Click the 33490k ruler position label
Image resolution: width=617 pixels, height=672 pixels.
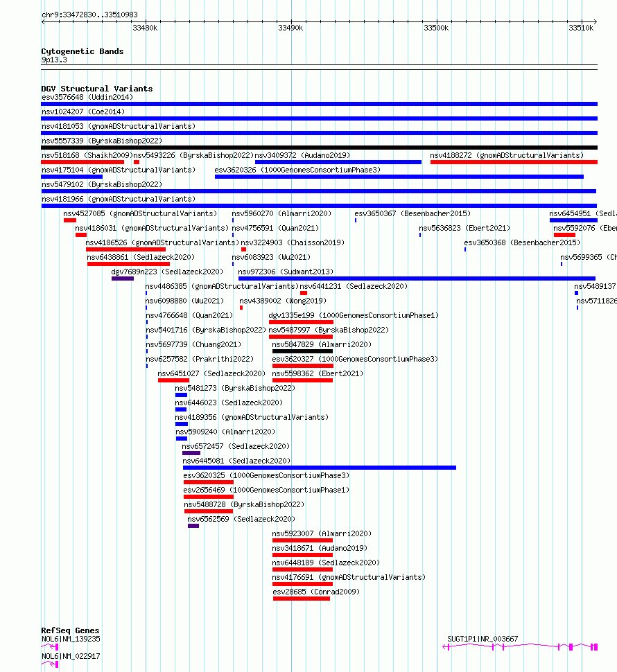coord(290,28)
